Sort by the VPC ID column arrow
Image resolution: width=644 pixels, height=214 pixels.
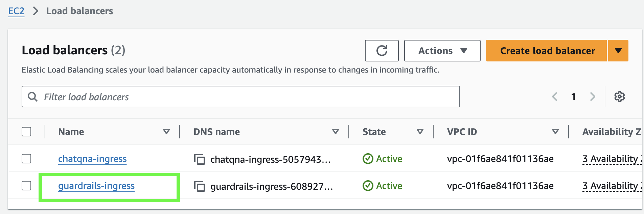pos(555,132)
